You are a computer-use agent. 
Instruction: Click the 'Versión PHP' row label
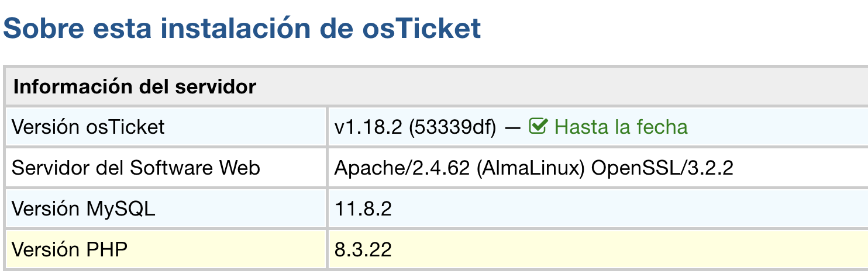point(70,250)
